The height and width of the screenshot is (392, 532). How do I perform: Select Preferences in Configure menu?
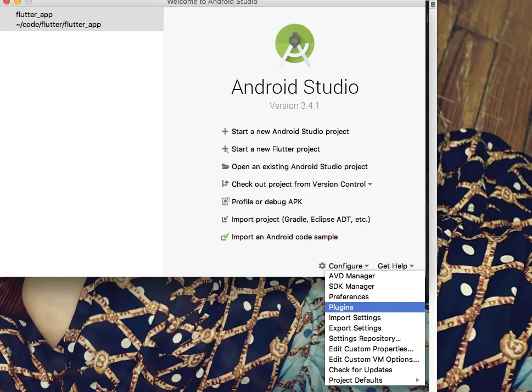click(x=374, y=296)
